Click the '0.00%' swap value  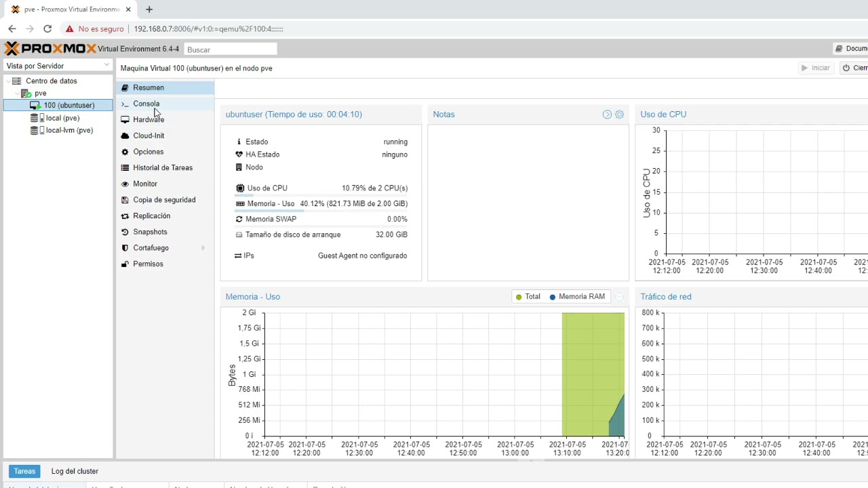(397, 219)
